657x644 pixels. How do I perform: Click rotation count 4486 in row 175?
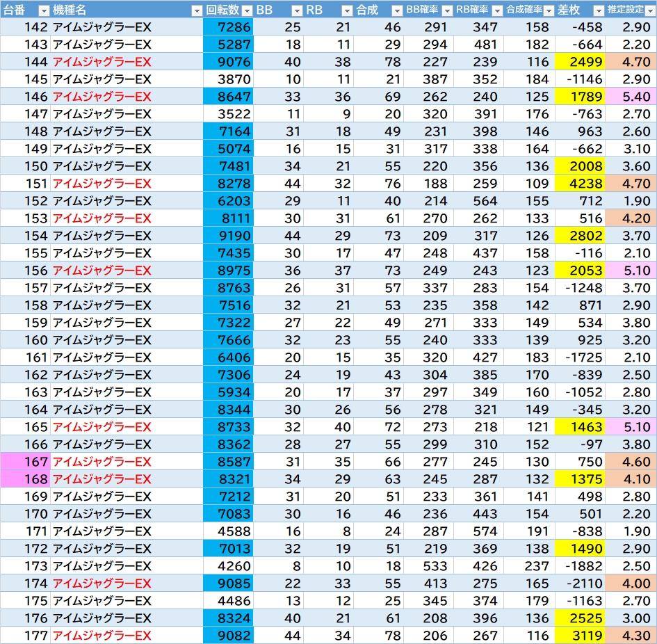(228, 601)
